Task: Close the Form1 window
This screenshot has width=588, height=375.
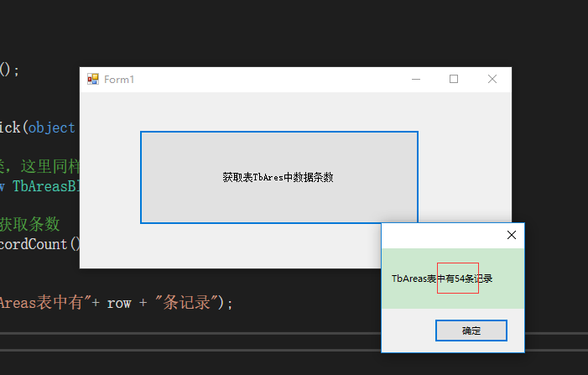Action: (x=492, y=79)
